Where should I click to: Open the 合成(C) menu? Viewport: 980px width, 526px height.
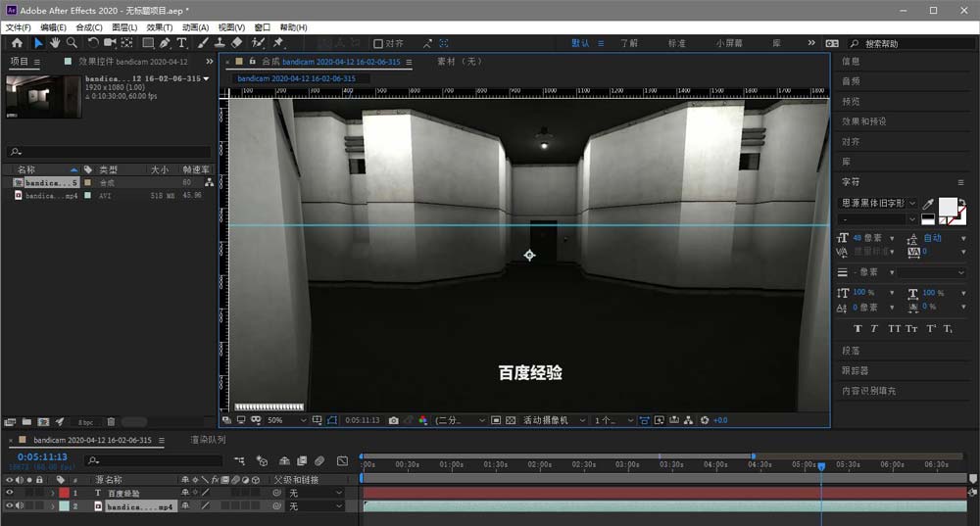pyautogui.click(x=89, y=27)
